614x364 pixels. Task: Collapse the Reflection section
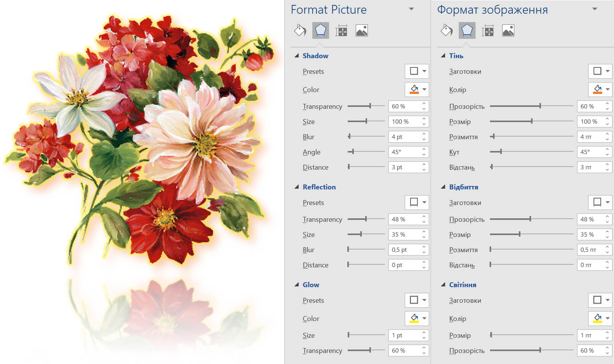297,187
